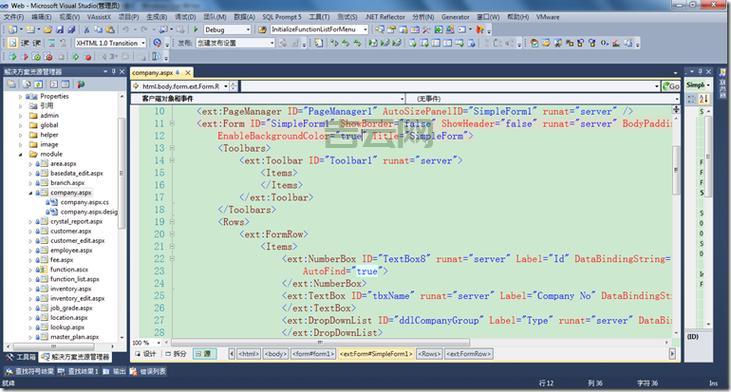The width and height of the screenshot is (731, 392).
Task: Collapse the Rows outline at line 19
Action: click(172, 222)
